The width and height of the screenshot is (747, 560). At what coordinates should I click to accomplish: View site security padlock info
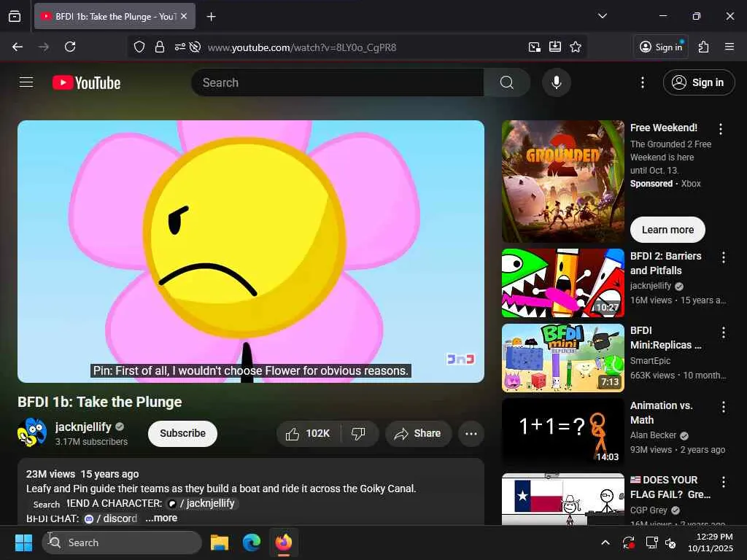pyautogui.click(x=160, y=47)
